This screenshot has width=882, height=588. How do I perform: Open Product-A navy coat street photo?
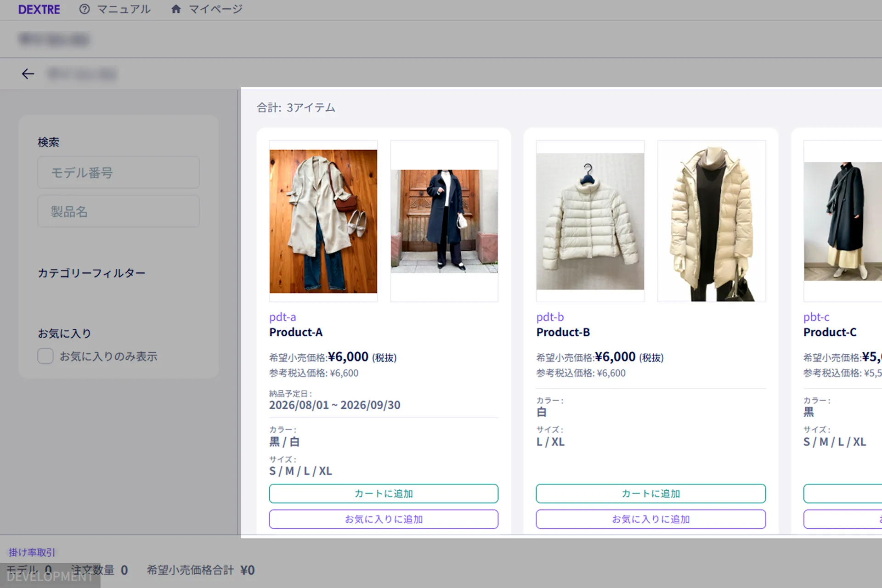444,221
